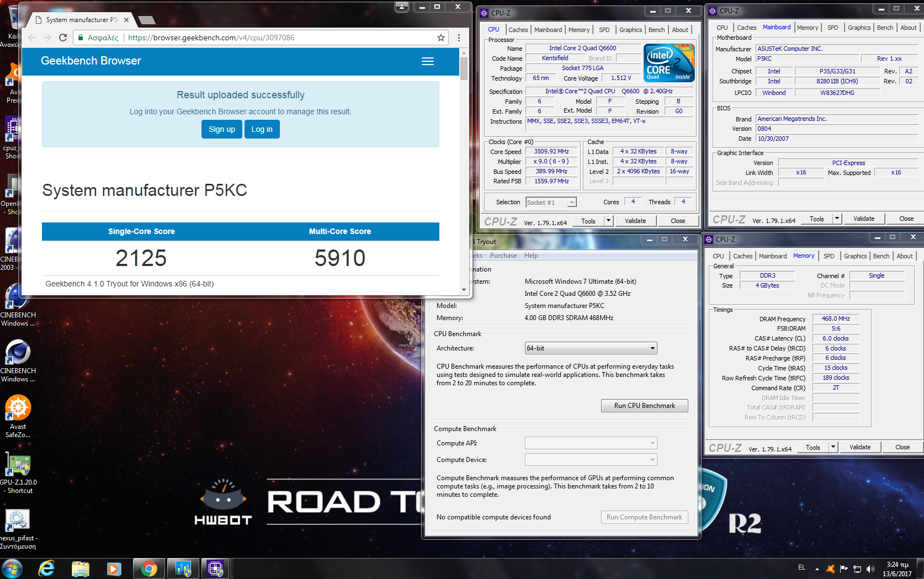Click the Geekbench Browser title link
The image size is (924, 579).
(91, 61)
